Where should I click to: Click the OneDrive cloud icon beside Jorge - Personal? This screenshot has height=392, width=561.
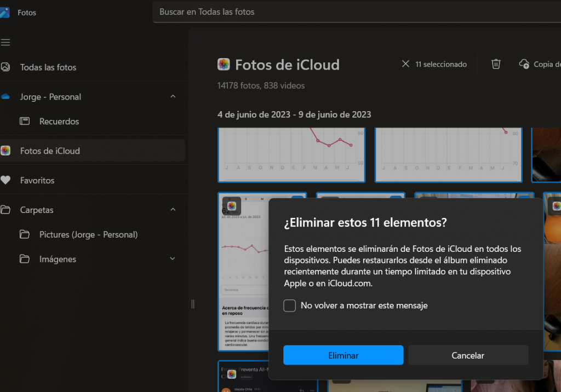[5, 97]
